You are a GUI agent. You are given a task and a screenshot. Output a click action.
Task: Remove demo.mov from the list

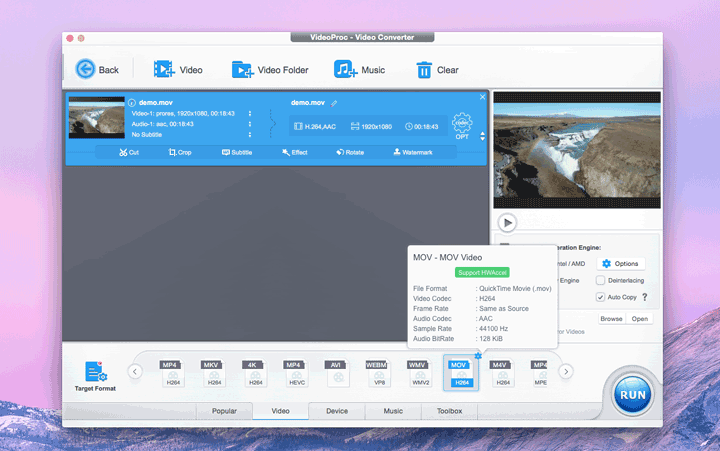(482, 97)
